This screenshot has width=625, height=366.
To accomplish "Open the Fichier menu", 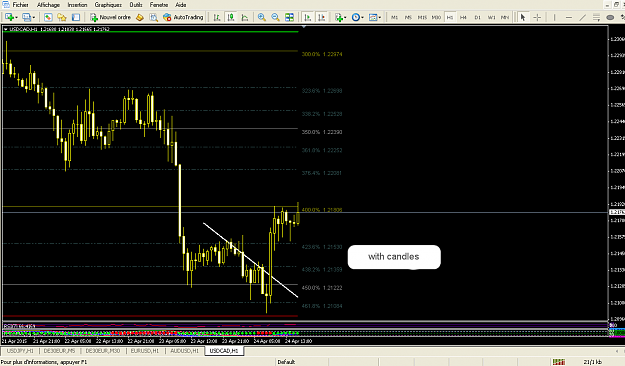I will tap(20, 5).
